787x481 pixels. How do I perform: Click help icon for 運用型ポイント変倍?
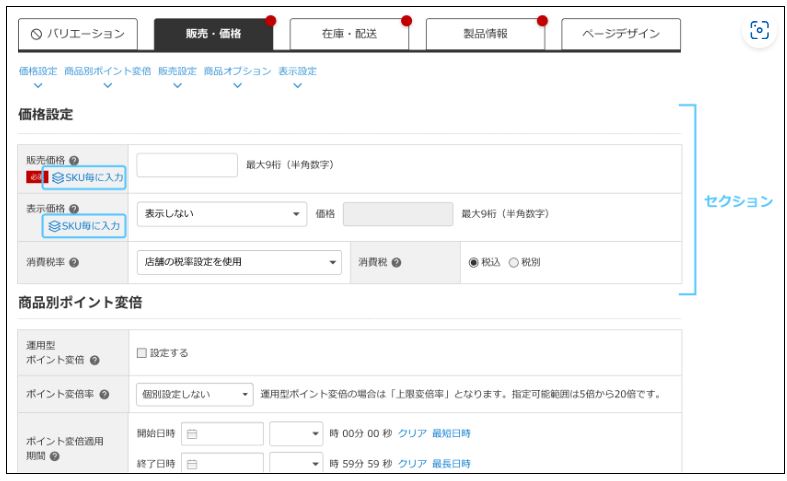[94, 360]
